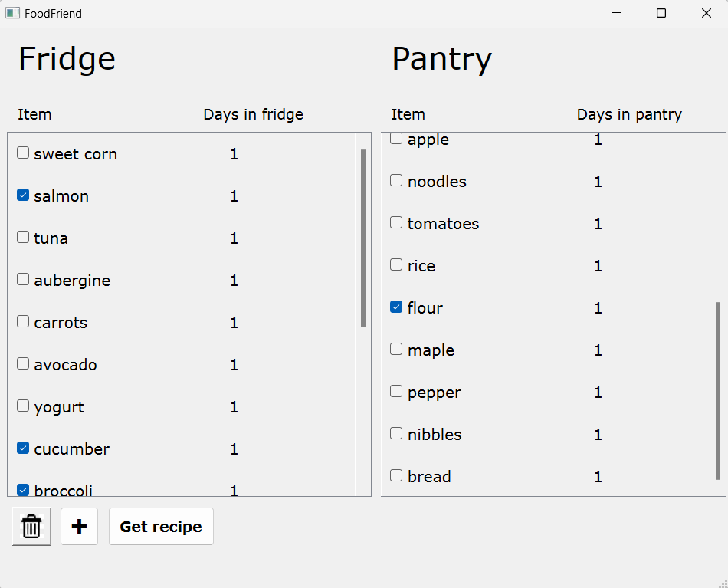The image size is (728, 588).
Task: Click the Pantry list scrollbar thumb
Action: pos(718,391)
